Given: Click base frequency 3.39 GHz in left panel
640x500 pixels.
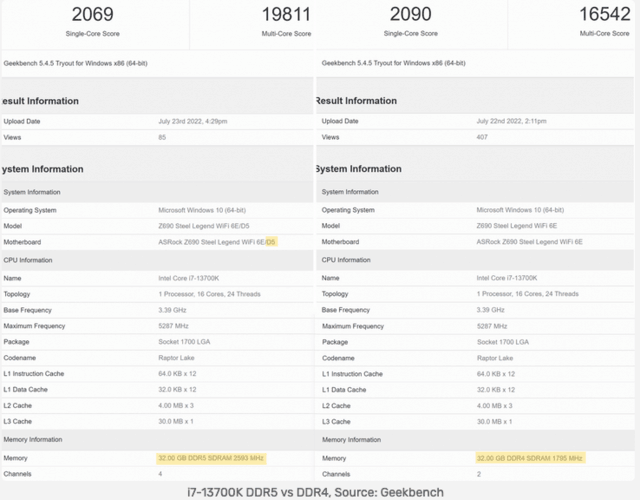Looking at the screenshot, I should click(172, 310).
